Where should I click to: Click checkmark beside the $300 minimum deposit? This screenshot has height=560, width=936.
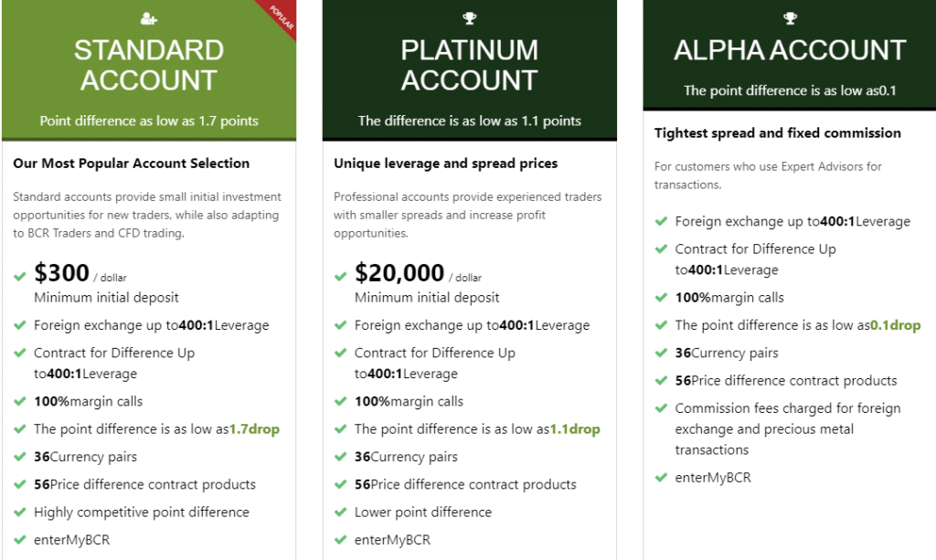(20, 276)
